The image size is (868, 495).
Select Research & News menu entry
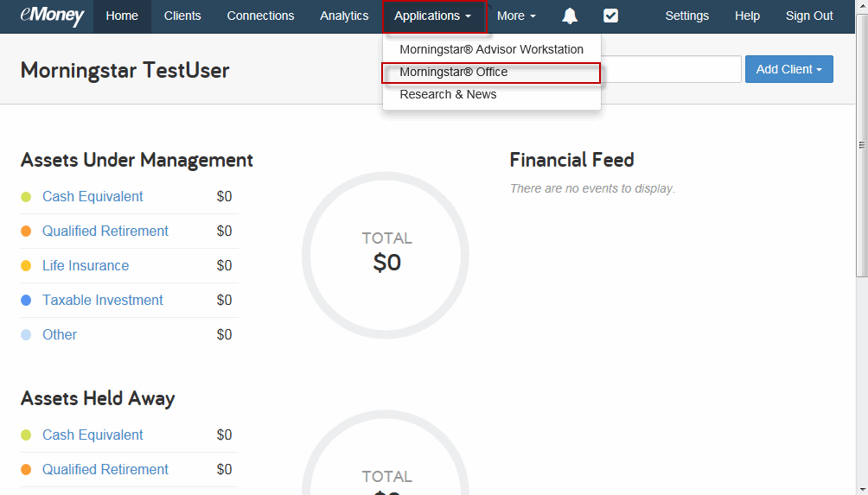[x=448, y=94]
